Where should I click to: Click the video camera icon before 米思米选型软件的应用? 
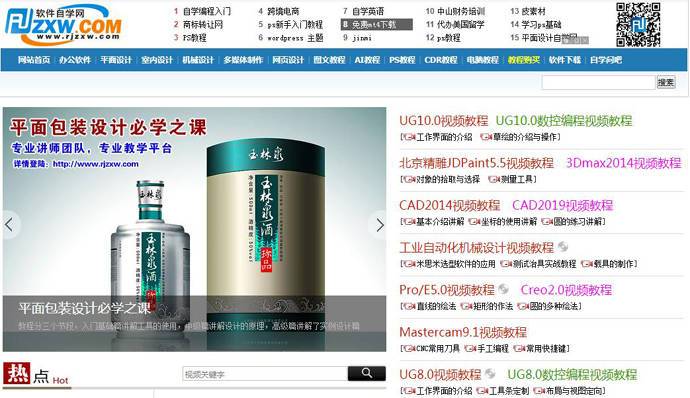(409, 264)
